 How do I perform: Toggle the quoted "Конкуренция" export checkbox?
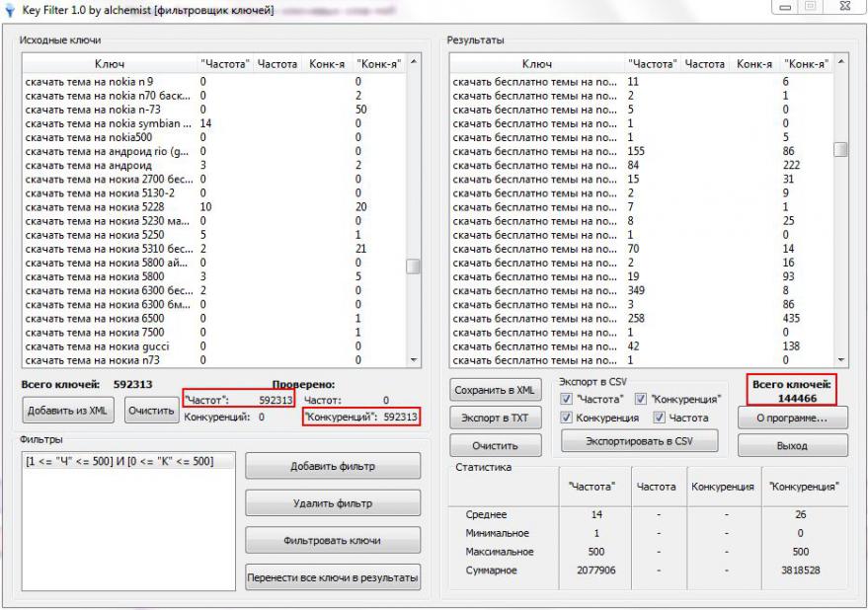(641, 399)
